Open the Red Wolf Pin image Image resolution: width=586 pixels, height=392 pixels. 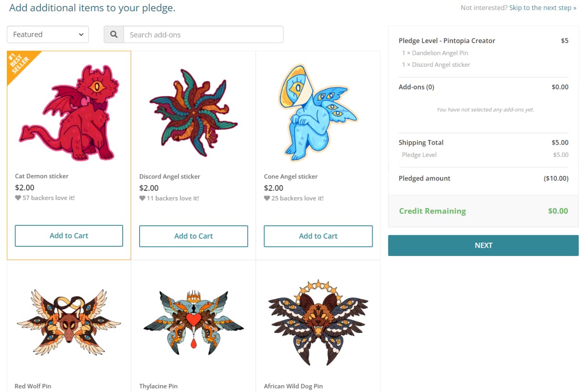(x=69, y=323)
